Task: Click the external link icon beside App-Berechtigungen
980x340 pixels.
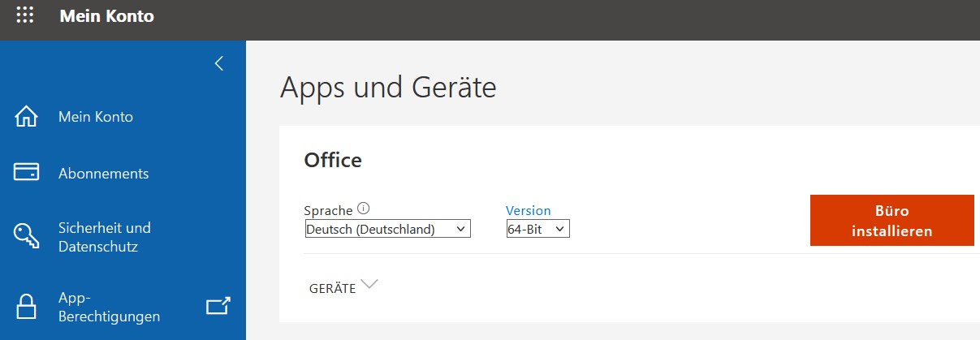Action: click(218, 305)
